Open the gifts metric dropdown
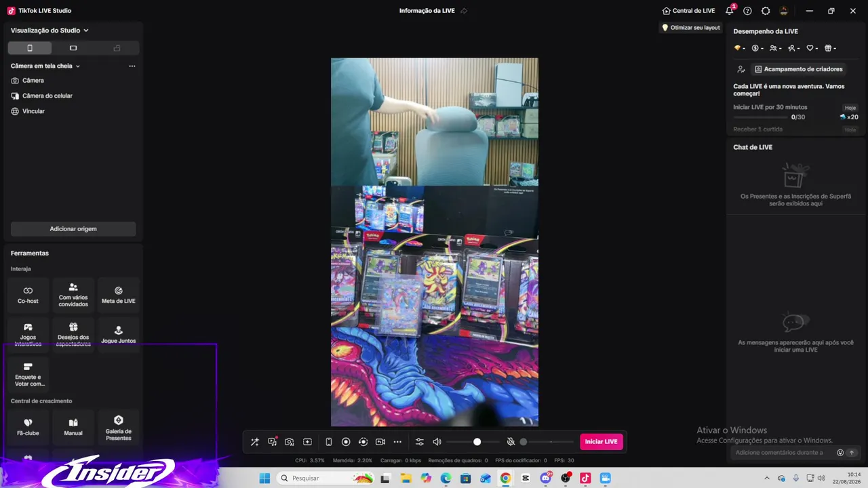 click(831, 48)
